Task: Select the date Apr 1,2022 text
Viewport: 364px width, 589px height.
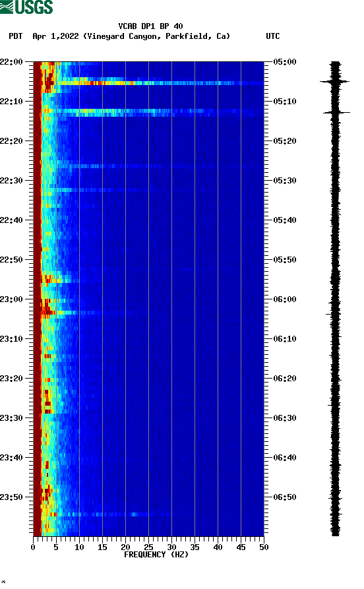Action: [x=55, y=36]
